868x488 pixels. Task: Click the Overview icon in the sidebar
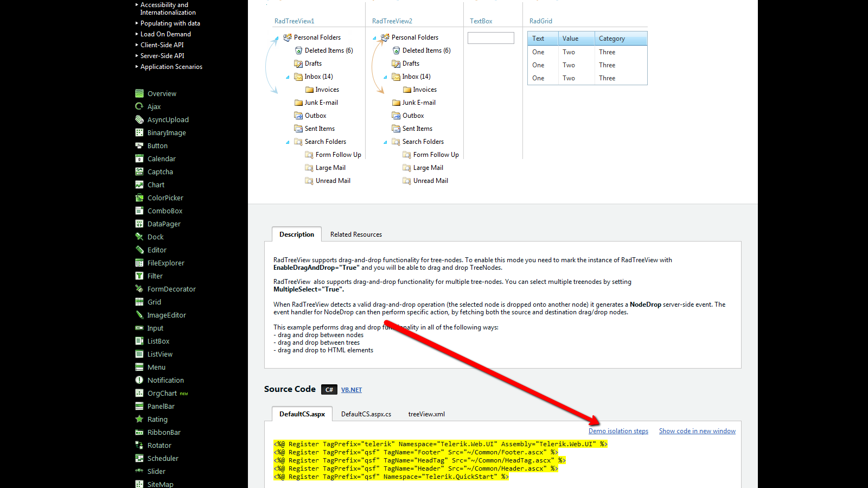pyautogui.click(x=139, y=93)
